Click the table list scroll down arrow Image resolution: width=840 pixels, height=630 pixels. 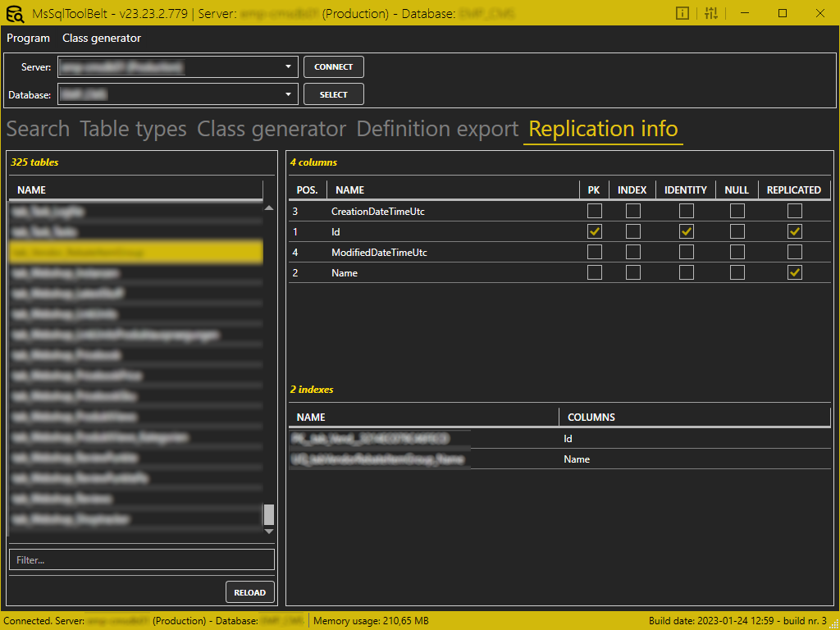pyautogui.click(x=269, y=532)
